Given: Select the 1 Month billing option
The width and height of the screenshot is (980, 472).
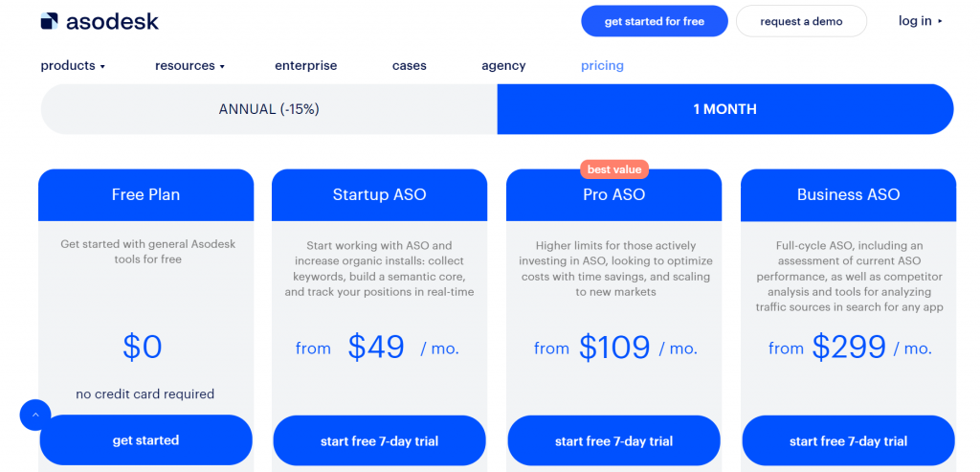Looking at the screenshot, I should [x=724, y=109].
